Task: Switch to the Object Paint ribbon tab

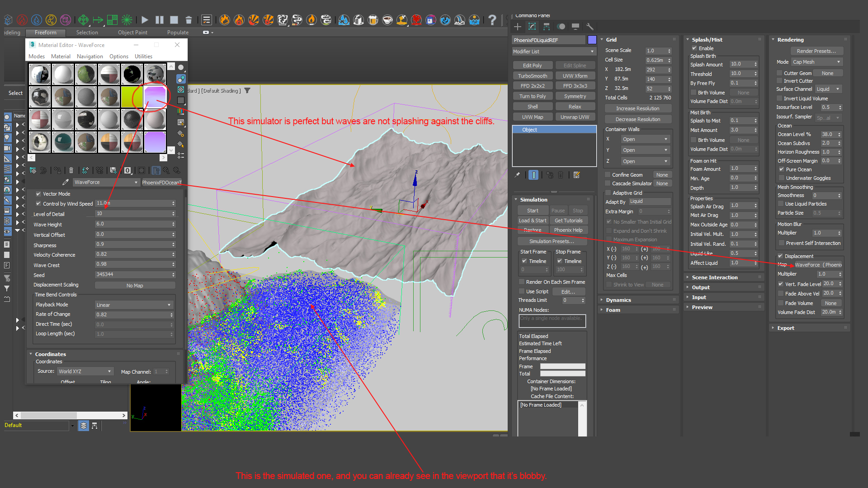Action: (132, 33)
